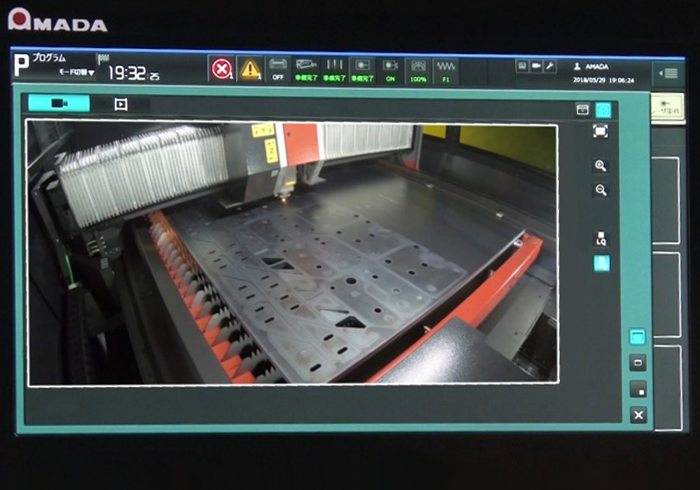Close the camera monitor panel with X
Viewport: 700px width, 490px height.
pos(638,415)
